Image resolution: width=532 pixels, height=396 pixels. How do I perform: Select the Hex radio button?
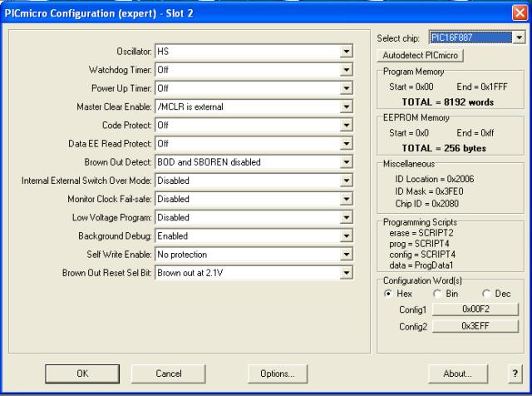(x=388, y=294)
